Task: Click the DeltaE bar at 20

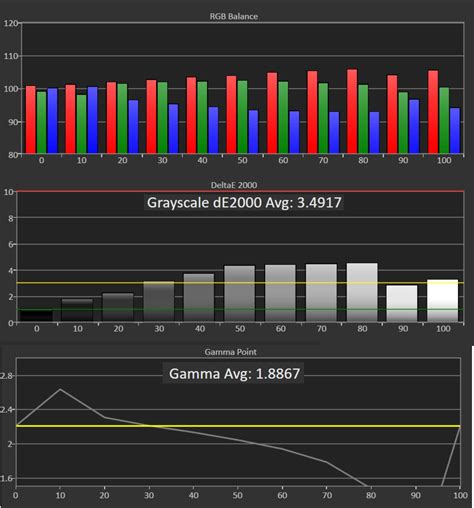Action: (x=118, y=307)
